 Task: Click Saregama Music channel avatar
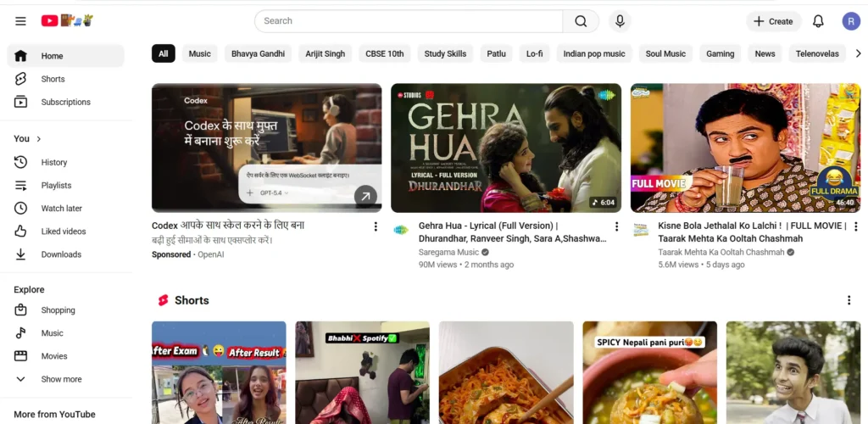pyautogui.click(x=401, y=230)
